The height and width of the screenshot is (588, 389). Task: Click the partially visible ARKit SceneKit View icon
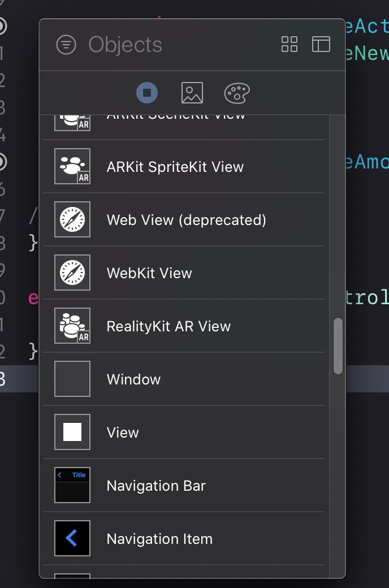[72, 123]
